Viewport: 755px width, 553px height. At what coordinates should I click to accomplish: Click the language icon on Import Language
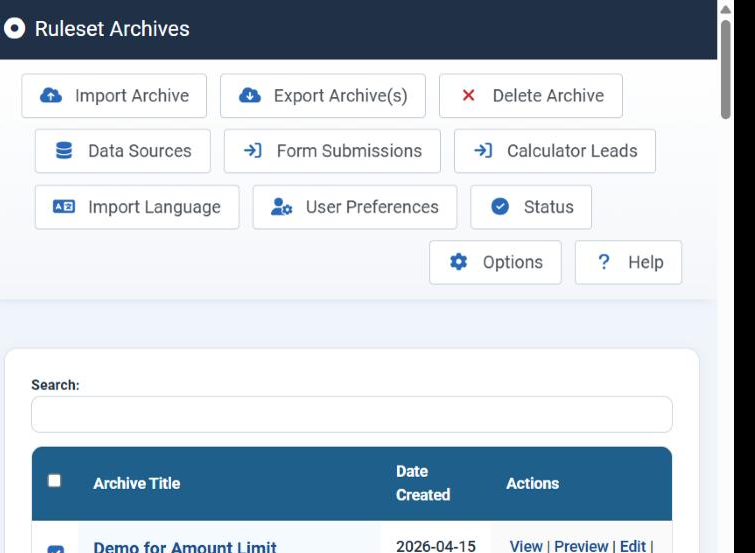tap(64, 207)
